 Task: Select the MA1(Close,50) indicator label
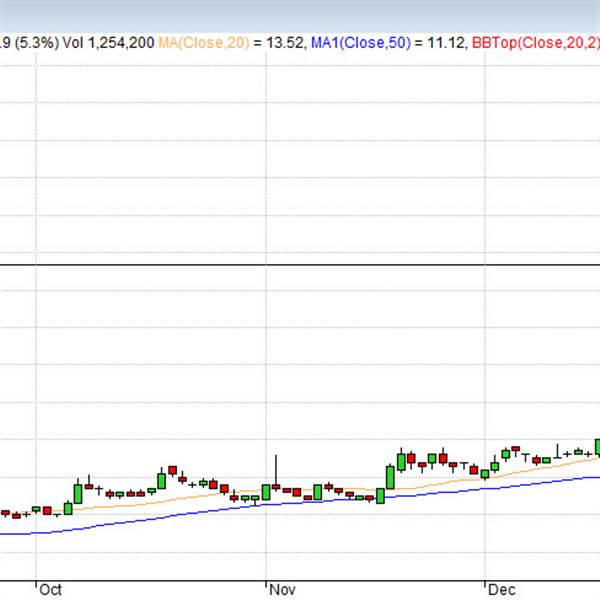pyautogui.click(x=361, y=42)
